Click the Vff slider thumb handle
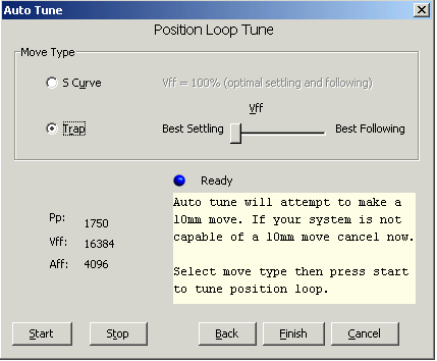437x361 pixels. pos(236,133)
